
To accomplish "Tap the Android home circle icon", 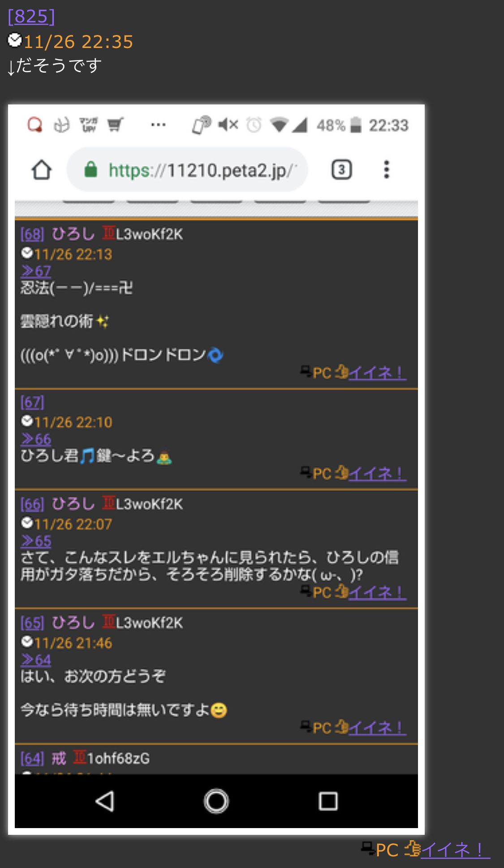I will pos(216,801).
